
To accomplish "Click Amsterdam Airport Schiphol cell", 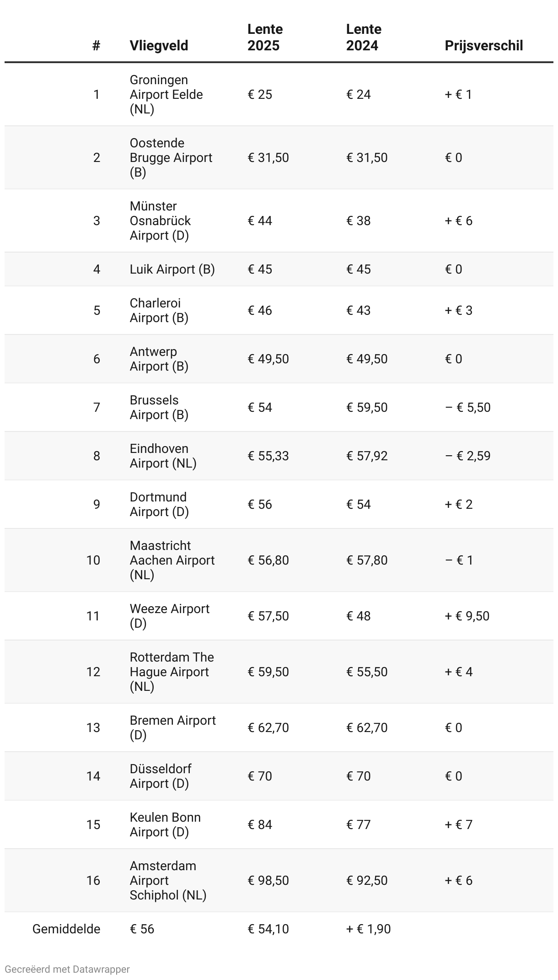I will [168, 880].
